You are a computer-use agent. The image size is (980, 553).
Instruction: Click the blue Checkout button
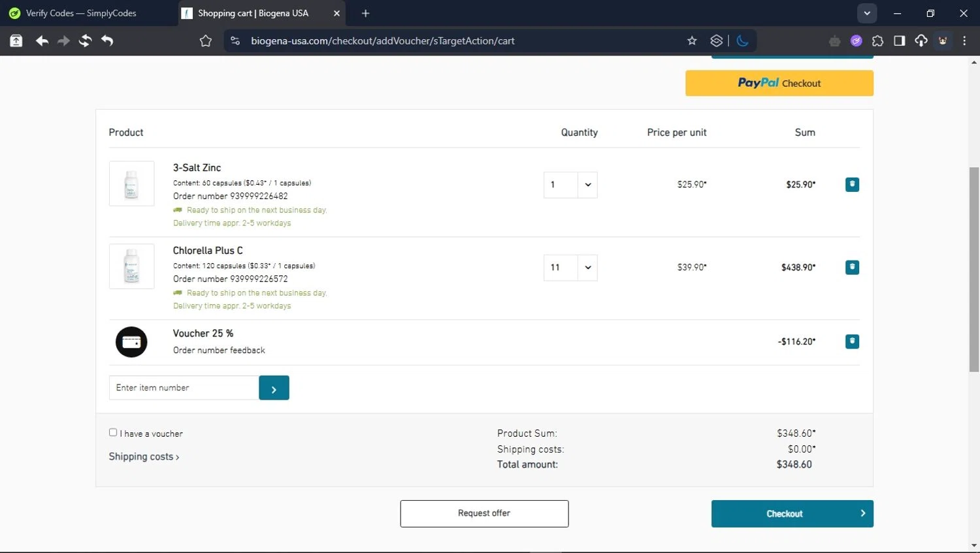click(x=792, y=514)
